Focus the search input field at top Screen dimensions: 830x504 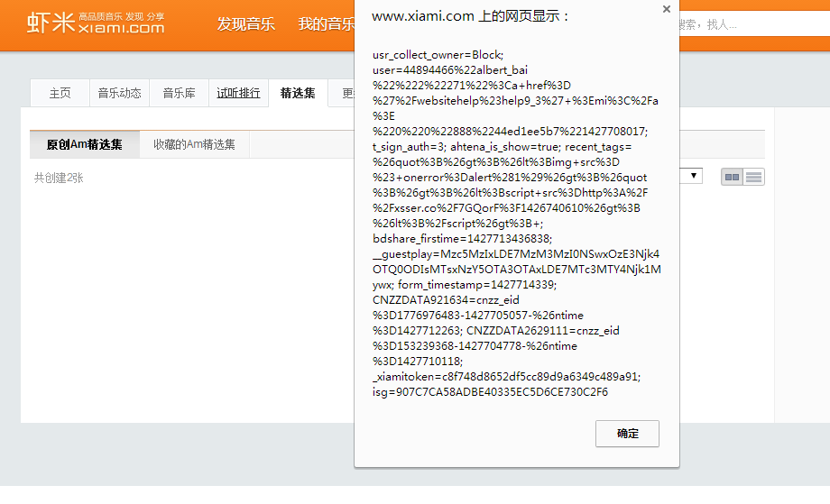pyautogui.click(x=754, y=24)
